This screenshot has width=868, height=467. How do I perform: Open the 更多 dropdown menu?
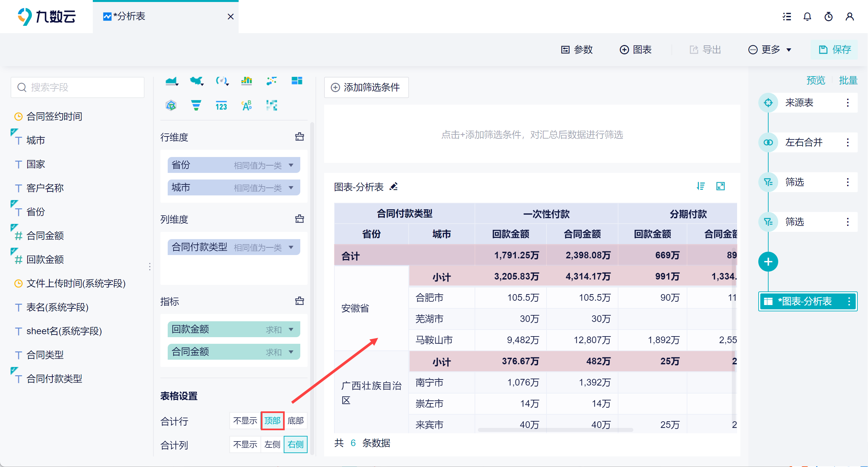click(x=770, y=50)
